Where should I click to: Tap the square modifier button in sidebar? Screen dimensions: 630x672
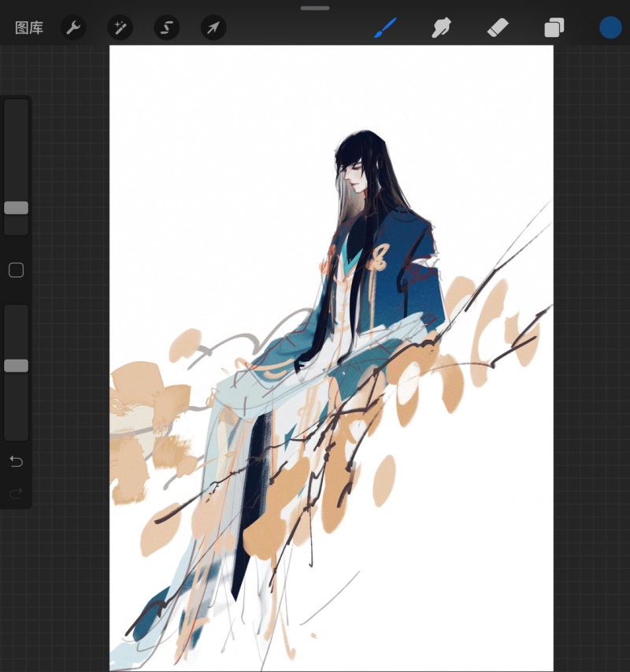click(17, 270)
